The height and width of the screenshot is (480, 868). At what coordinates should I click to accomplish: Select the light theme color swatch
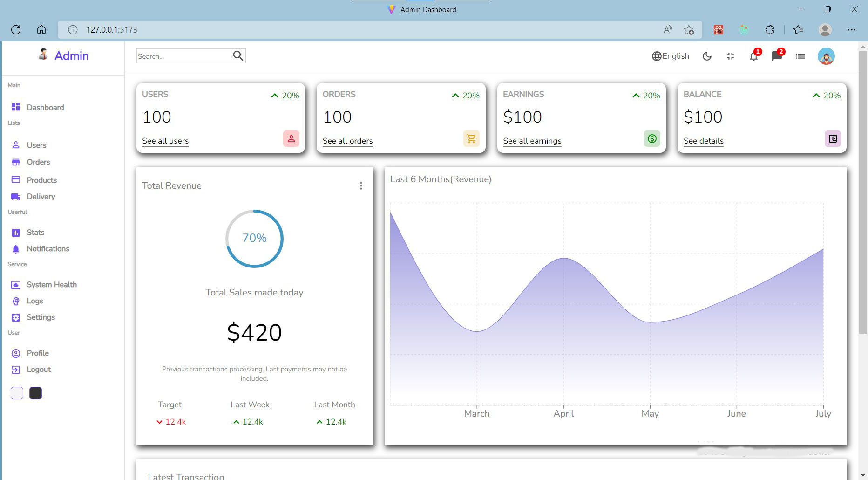17,393
